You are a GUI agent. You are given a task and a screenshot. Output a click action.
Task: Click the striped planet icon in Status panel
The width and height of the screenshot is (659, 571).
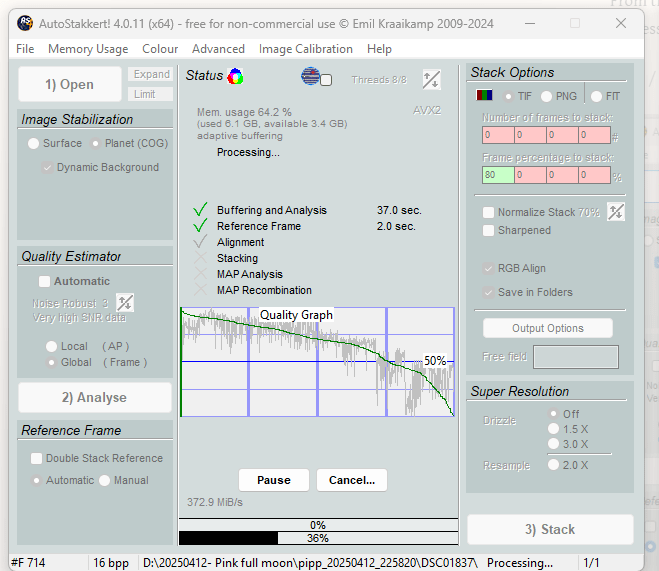pos(310,76)
